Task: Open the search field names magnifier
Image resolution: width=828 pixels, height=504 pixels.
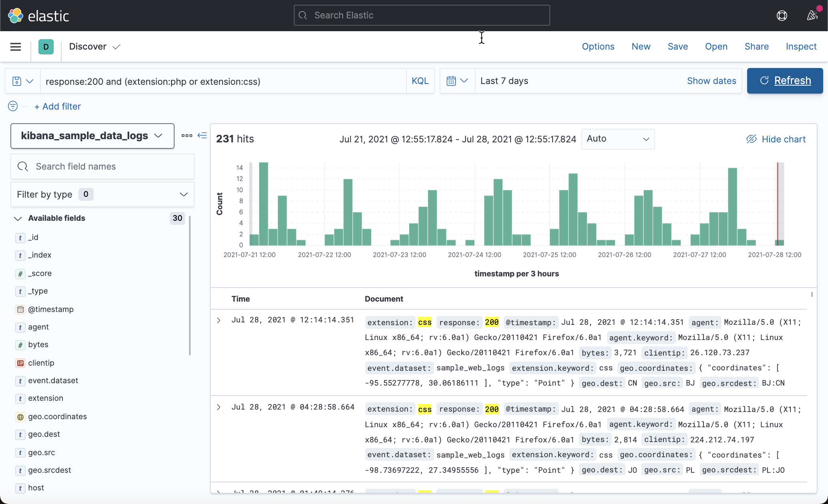Action: [x=22, y=166]
